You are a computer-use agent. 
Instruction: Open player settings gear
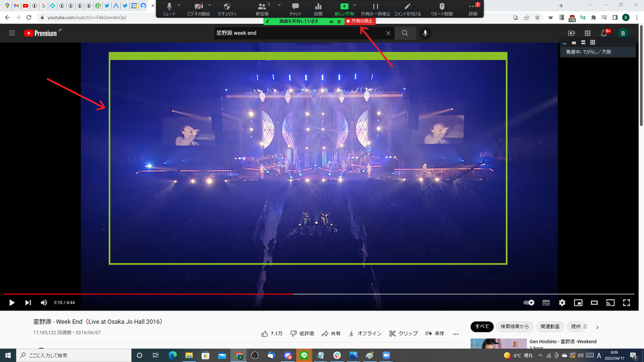coord(562,302)
